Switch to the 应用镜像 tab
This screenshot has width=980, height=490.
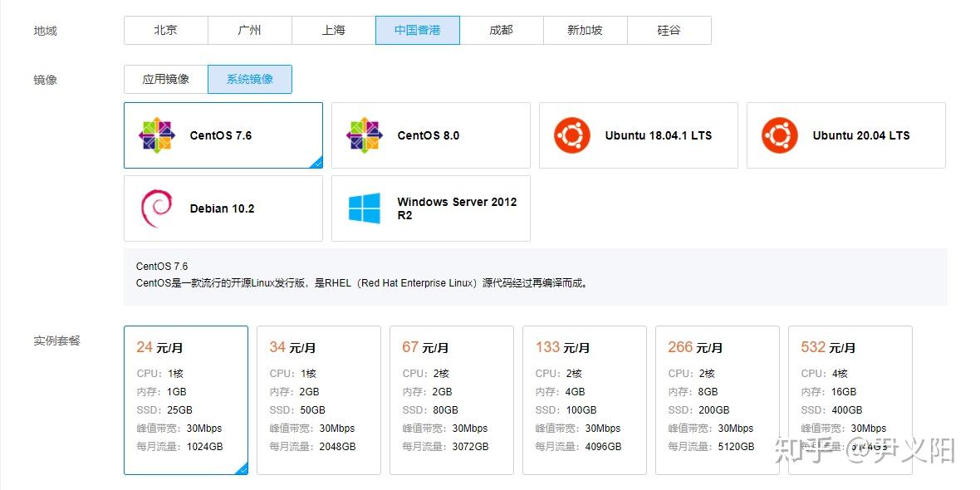click(165, 80)
